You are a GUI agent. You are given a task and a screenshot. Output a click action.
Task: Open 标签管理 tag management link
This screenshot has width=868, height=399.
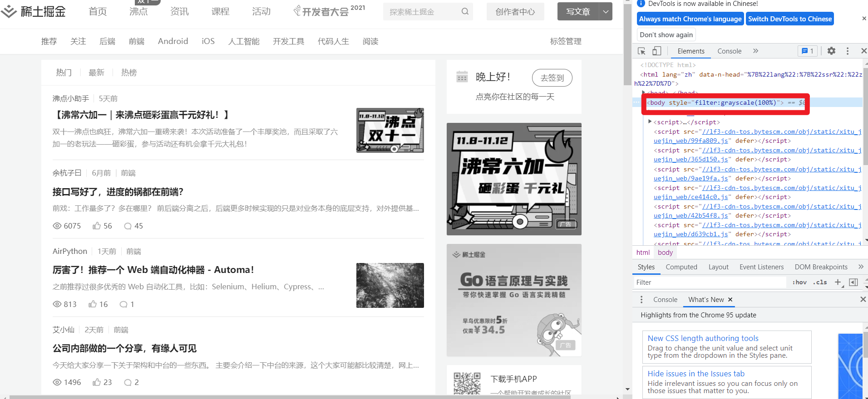pos(566,41)
